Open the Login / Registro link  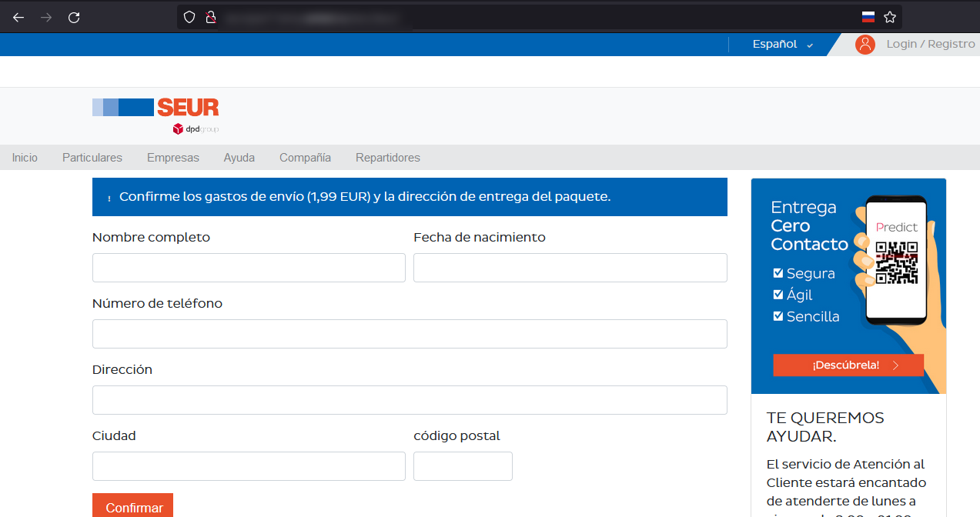(x=930, y=45)
